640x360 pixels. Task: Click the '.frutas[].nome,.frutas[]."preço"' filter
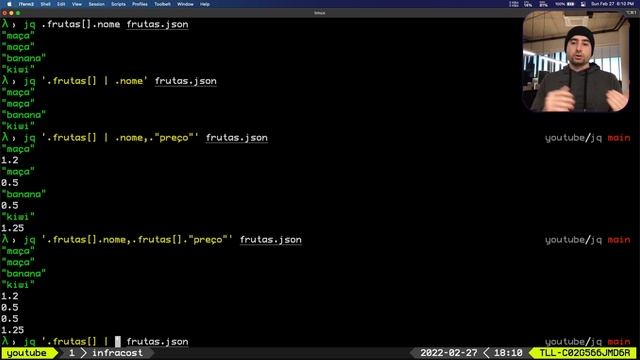coord(137,240)
